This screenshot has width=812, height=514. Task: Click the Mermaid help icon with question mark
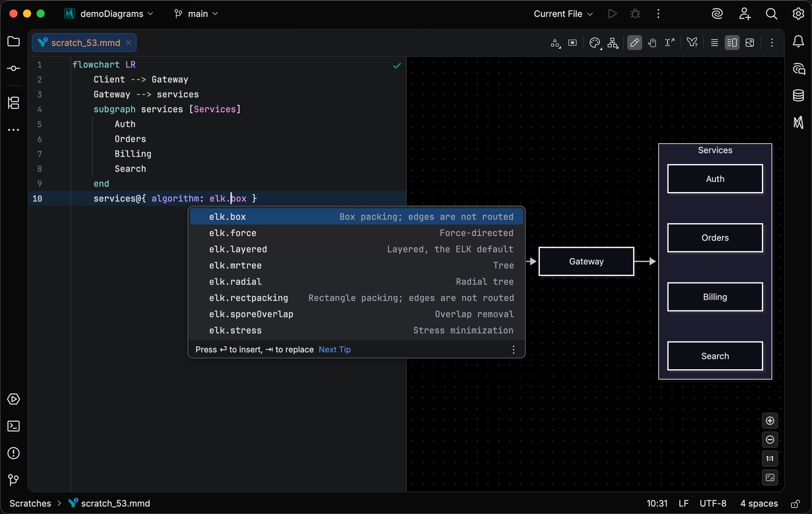[x=692, y=43]
